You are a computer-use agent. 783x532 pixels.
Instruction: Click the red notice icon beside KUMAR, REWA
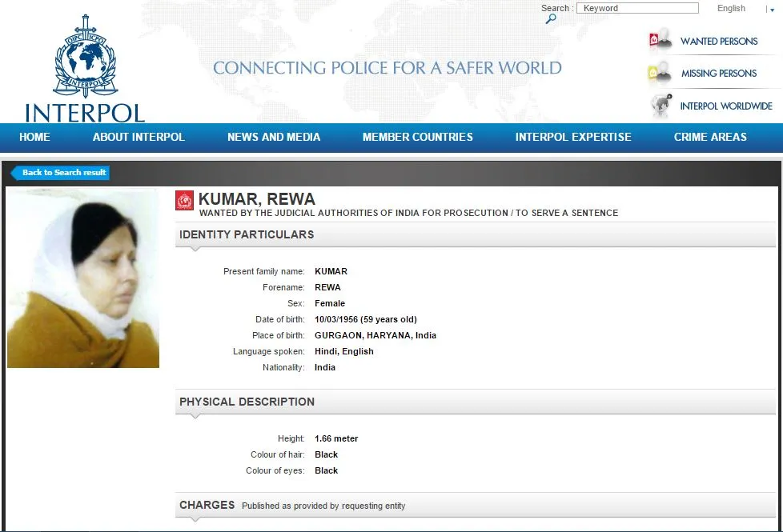pos(184,201)
